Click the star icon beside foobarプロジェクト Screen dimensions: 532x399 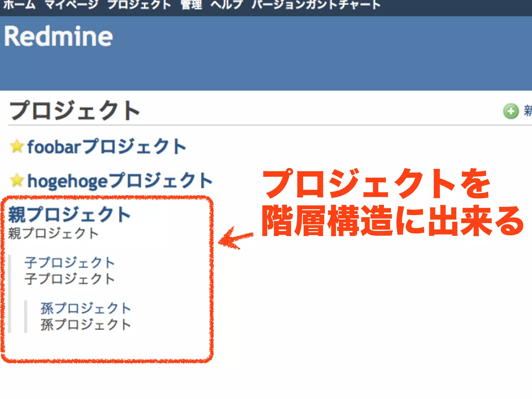[17, 146]
